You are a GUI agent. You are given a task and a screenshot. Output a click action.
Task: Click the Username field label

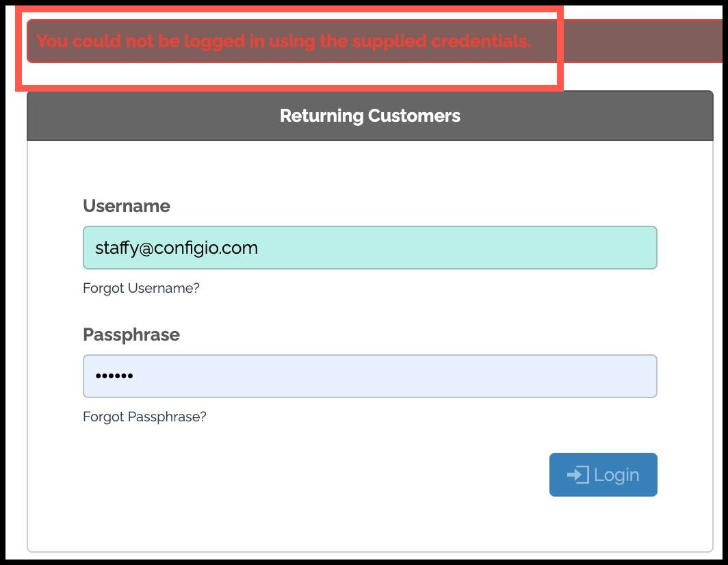click(x=127, y=206)
